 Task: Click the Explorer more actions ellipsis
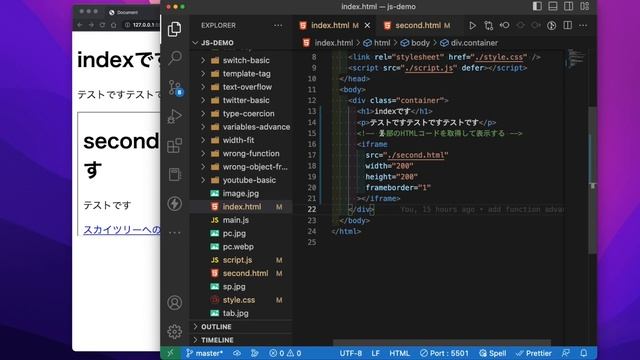point(278,25)
